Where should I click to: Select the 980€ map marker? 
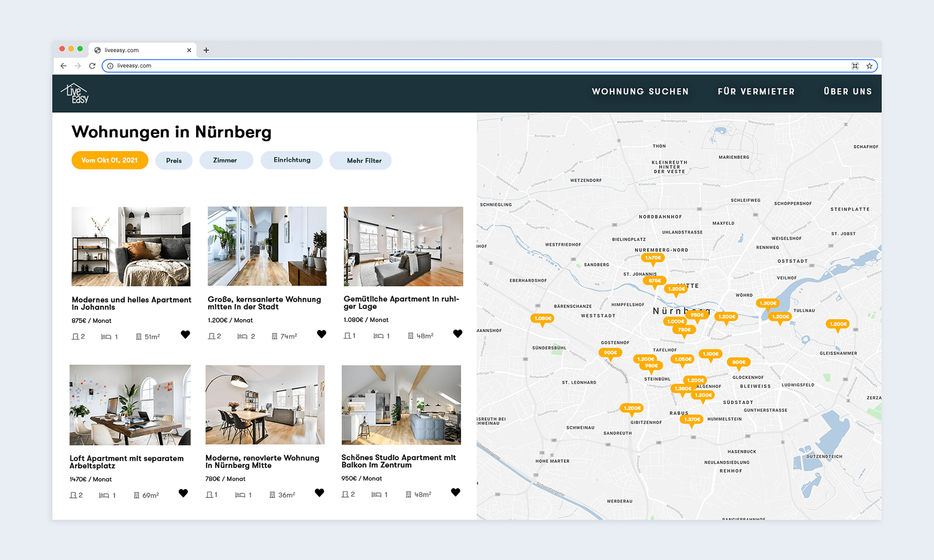tap(651, 366)
